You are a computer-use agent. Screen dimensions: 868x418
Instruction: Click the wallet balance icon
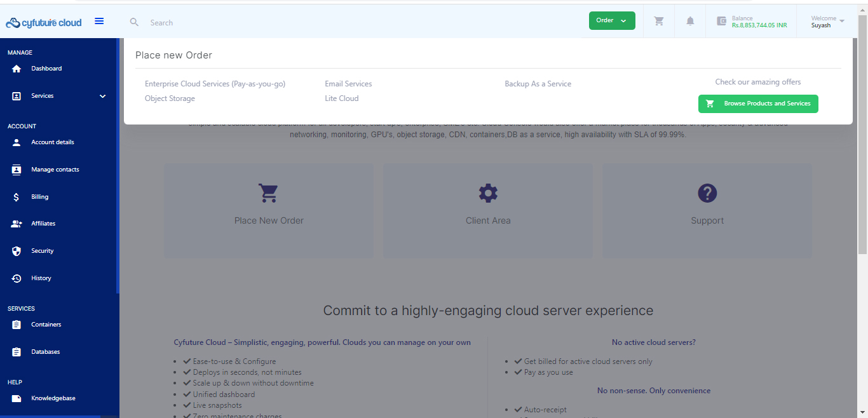coord(721,21)
